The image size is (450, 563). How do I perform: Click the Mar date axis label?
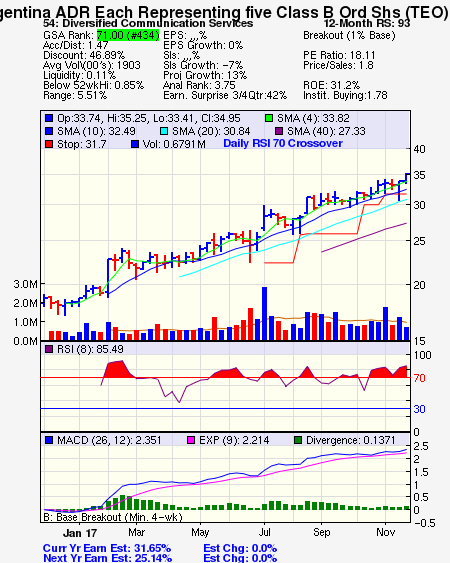[x=136, y=532]
